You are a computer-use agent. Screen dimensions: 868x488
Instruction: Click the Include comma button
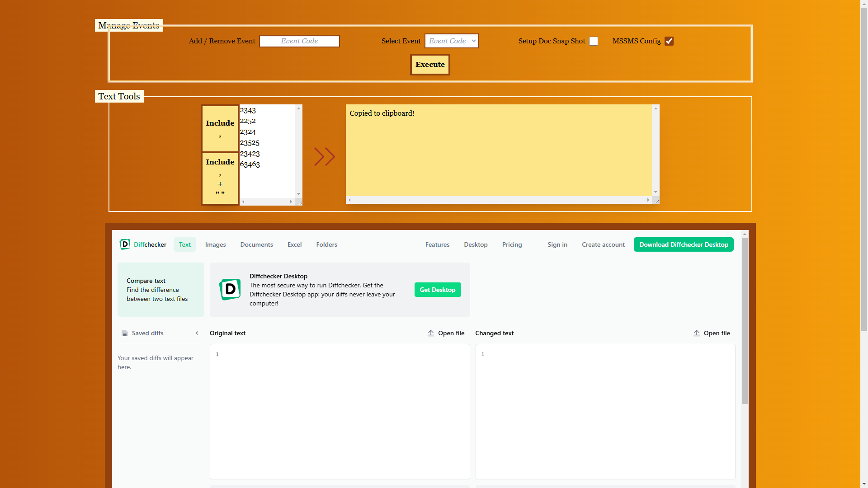pyautogui.click(x=220, y=129)
